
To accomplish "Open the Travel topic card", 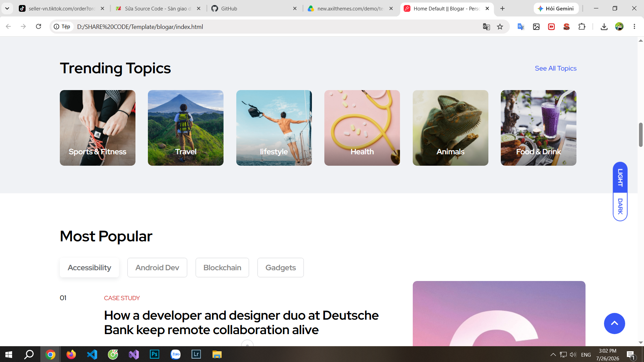I will (186, 128).
